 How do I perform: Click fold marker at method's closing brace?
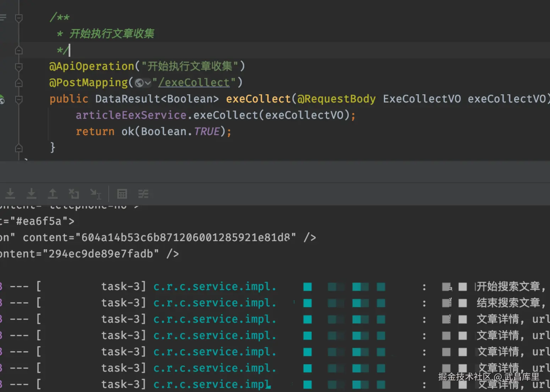pyautogui.click(x=19, y=148)
